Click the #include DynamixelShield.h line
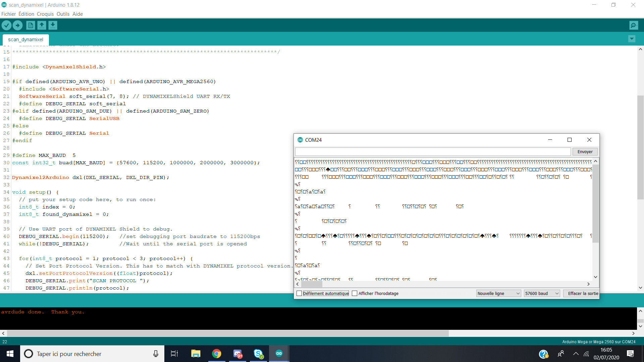Viewport: 644px width, 362px height. (x=59, y=67)
